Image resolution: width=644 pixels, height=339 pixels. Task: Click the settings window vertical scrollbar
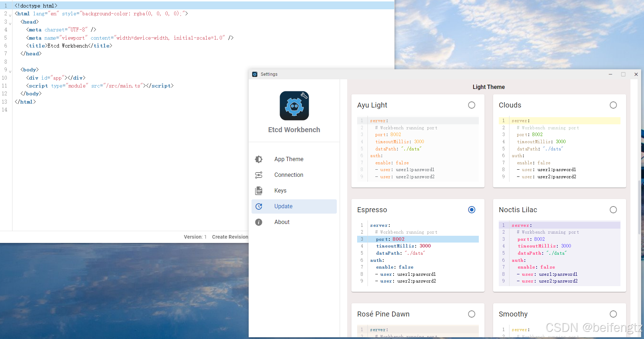point(639,207)
